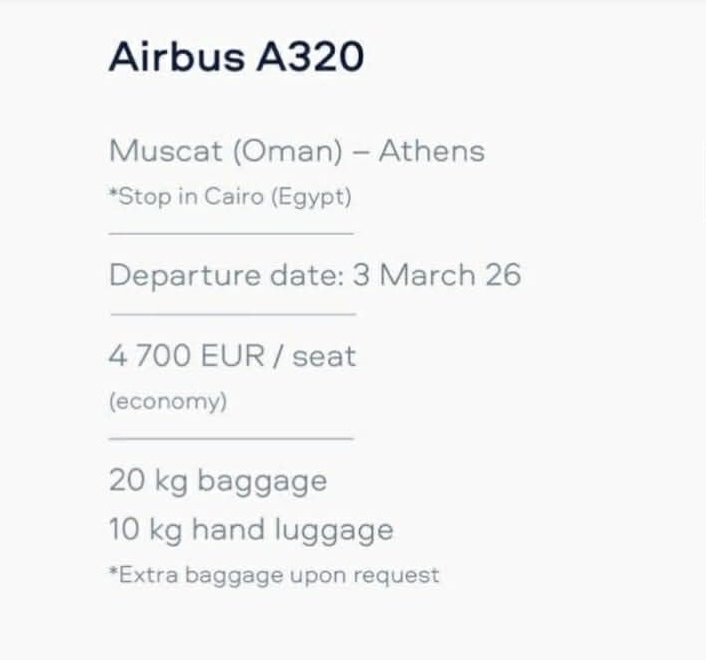Click the Extra baggage upon request note
This screenshot has height=661, width=706.
[274, 575]
